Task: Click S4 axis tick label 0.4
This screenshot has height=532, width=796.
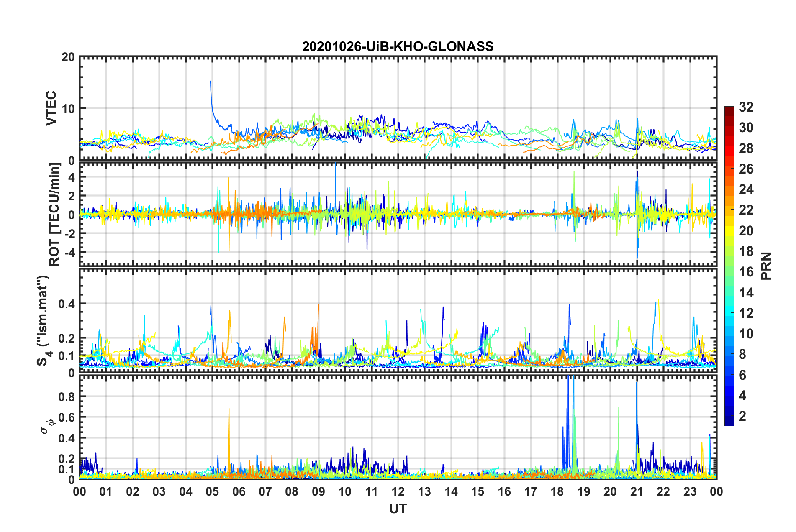Action: pyautogui.click(x=67, y=304)
